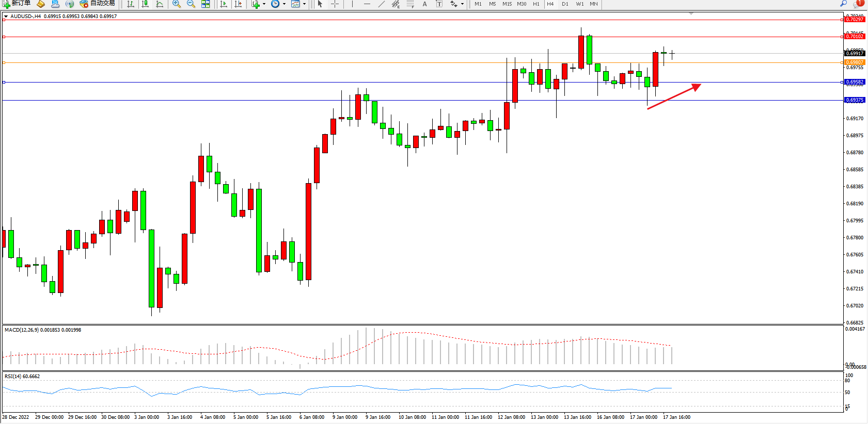Select the Crosshair tool
The image size is (868, 424).
[335, 4]
